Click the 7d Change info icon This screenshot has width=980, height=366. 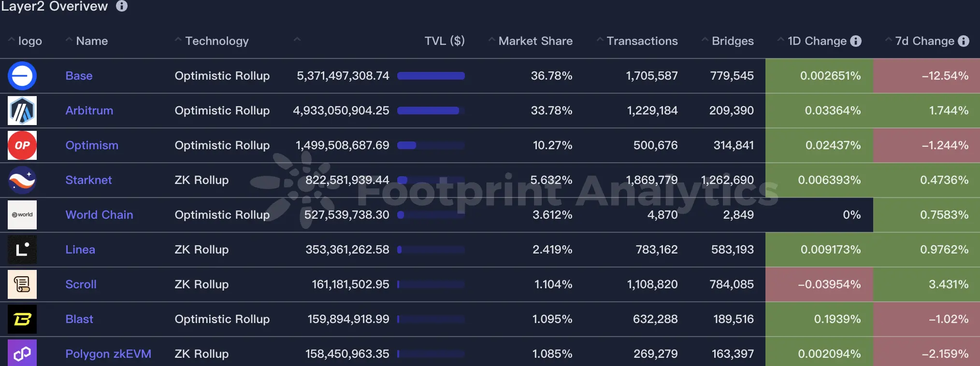click(964, 41)
